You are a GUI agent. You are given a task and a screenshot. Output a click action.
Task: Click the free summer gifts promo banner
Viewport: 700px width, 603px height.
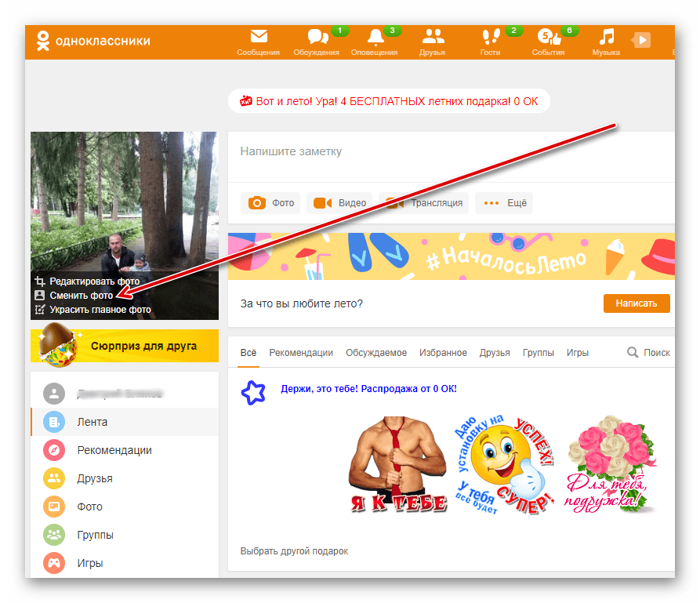coord(389,101)
